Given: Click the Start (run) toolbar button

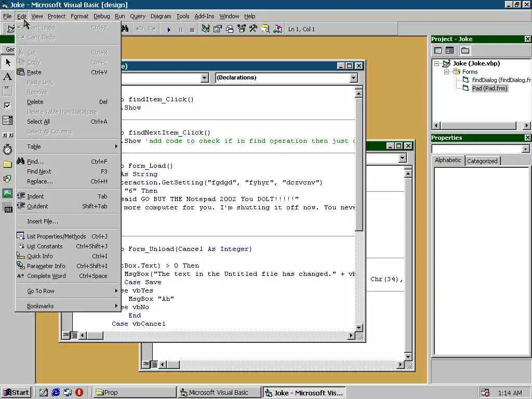Looking at the screenshot, I should pos(169,30).
